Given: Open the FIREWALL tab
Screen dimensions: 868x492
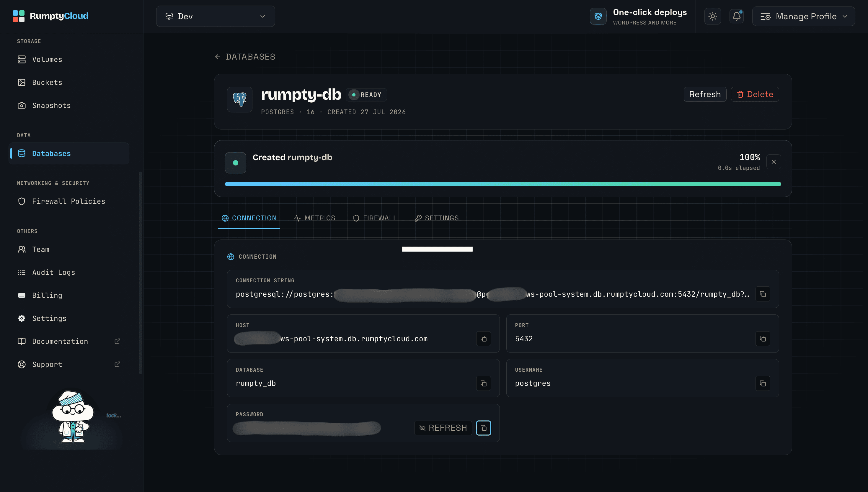Looking at the screenshot, I should coord(375,218).
